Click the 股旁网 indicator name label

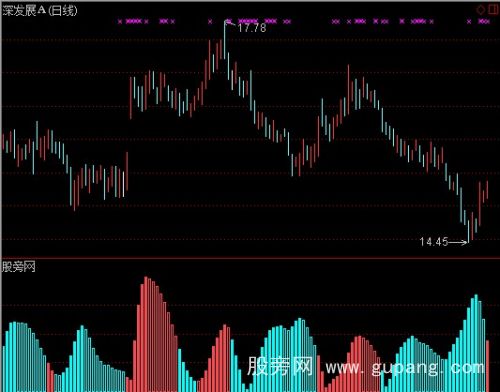point(19,267)
